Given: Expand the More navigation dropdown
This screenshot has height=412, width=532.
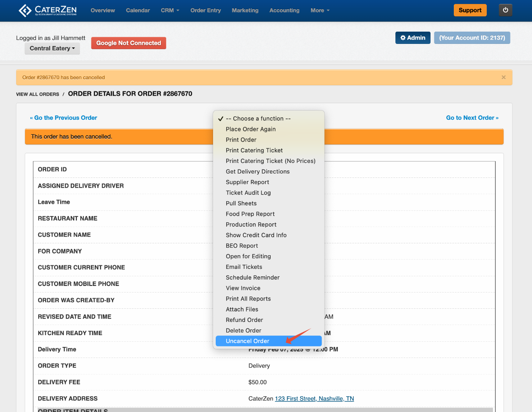Looking at the screenshot, I should 320,11.
